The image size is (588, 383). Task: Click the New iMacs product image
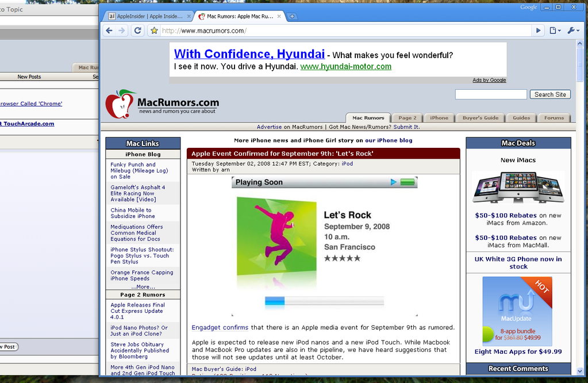518,187
